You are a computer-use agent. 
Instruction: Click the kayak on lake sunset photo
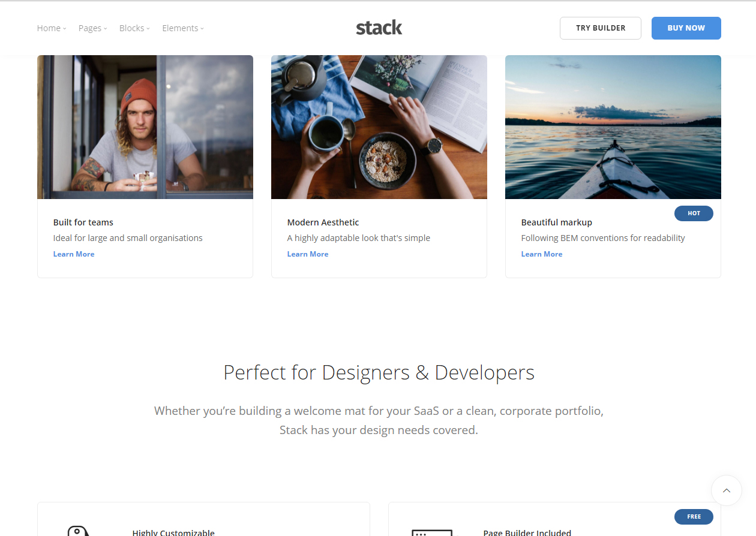tap(613, 127)
